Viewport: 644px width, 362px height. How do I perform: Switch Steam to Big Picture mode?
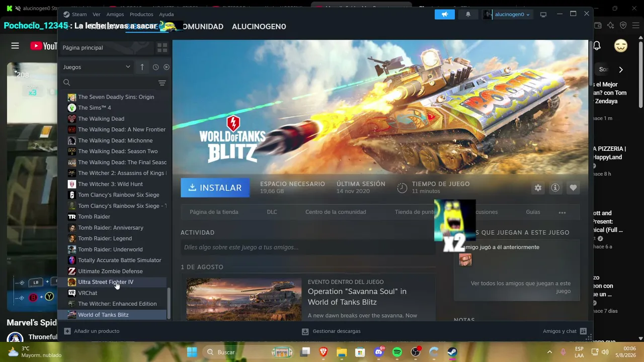[x=543, y=15]
